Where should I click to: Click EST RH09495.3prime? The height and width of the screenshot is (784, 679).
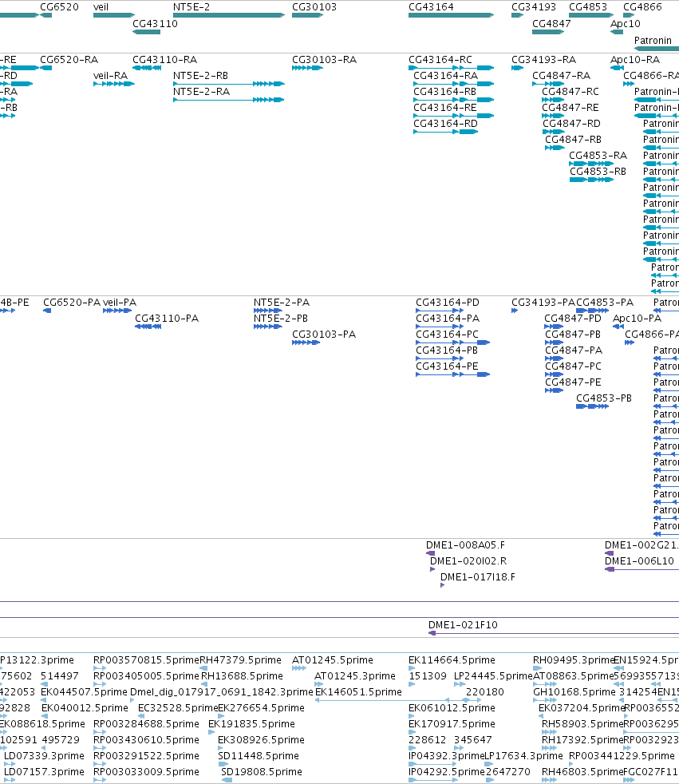[573, 660]
